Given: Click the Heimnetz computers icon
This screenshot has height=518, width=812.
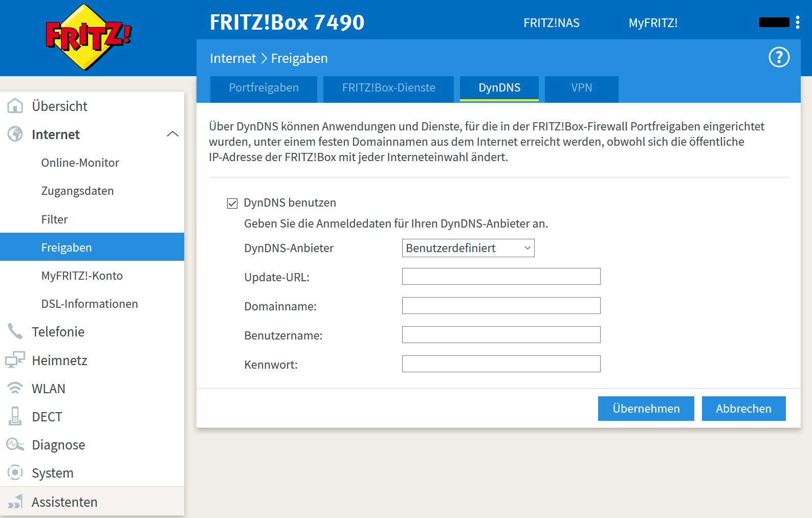Looking at the screenshot, I should click(15, 360).
